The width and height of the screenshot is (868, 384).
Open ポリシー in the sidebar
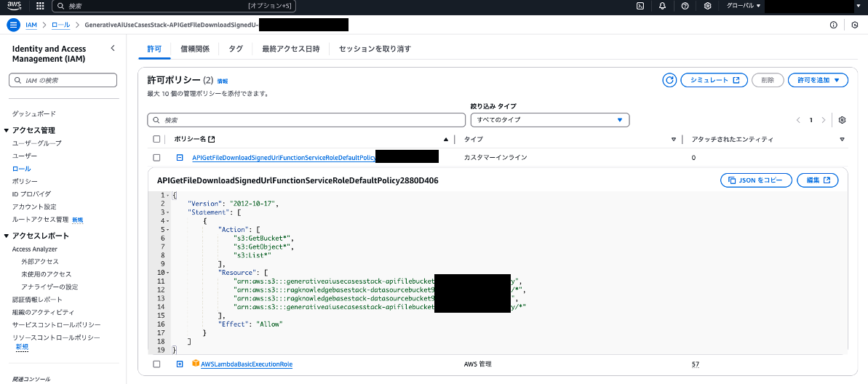[25, 181]
